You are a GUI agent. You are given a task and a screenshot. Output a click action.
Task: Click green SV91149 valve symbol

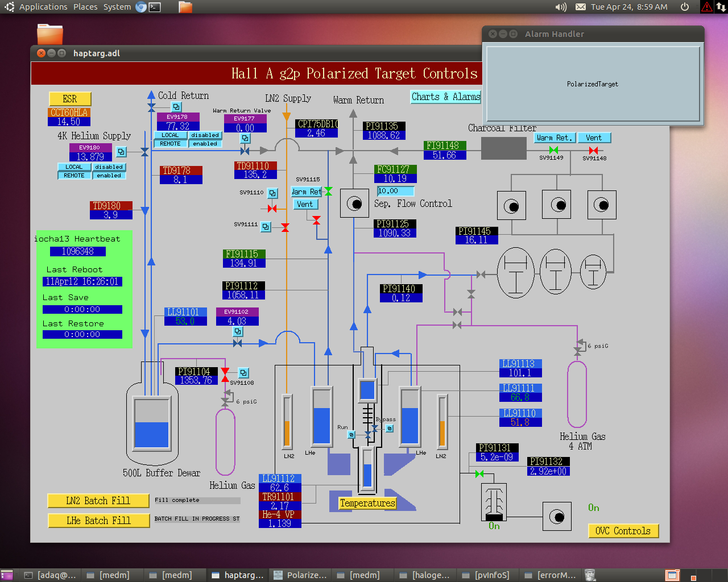553,150
